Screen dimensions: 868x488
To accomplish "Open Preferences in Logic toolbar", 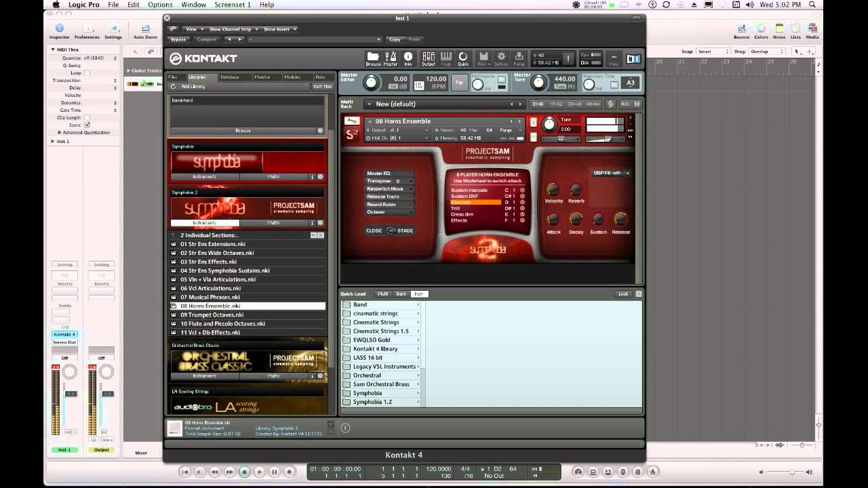I will coord(87,31).
